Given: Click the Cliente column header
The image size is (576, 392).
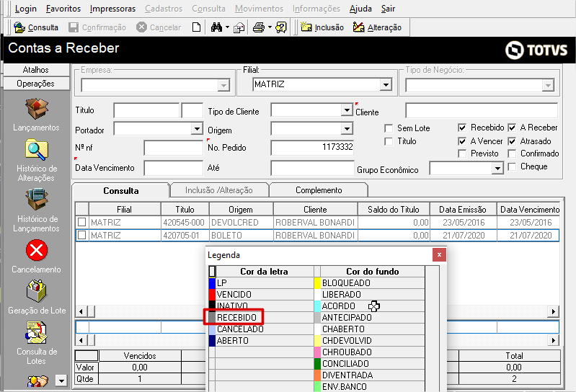Looking at the screenshot, I should (x=315, y=209).
